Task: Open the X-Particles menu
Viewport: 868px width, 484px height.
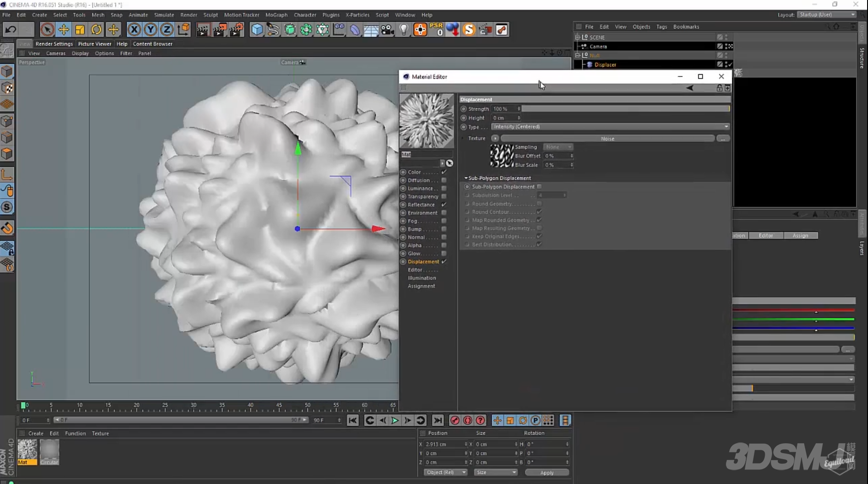Action: (357, 15)
